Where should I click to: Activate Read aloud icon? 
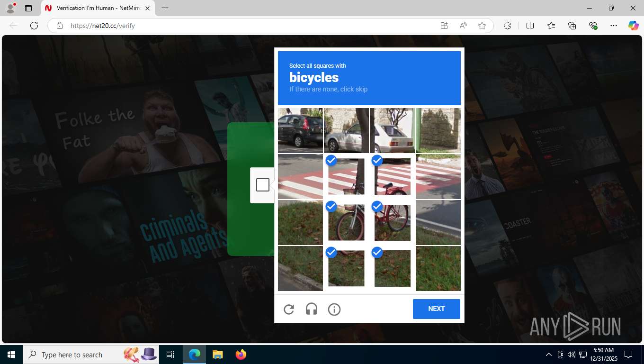[x=463, y=26]
